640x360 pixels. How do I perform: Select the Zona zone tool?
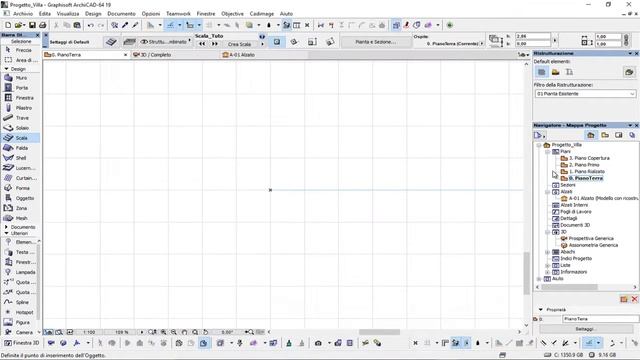coord(20,208)
